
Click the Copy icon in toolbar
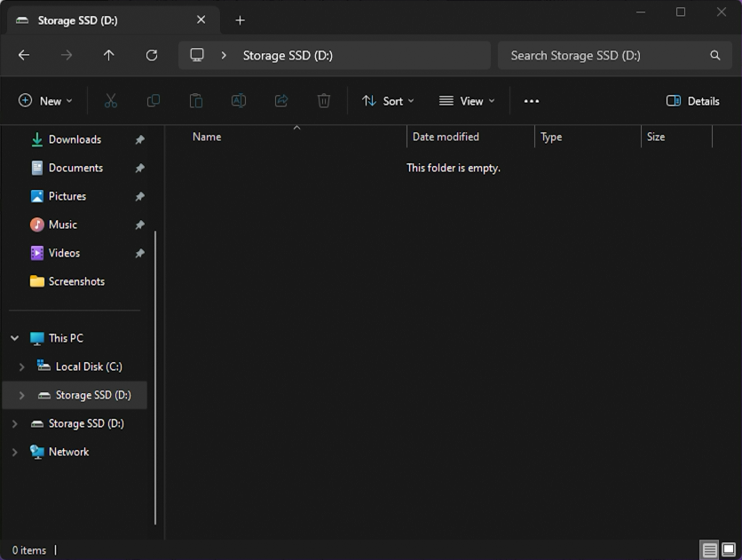pyautogui.click(x=154, y=101)
